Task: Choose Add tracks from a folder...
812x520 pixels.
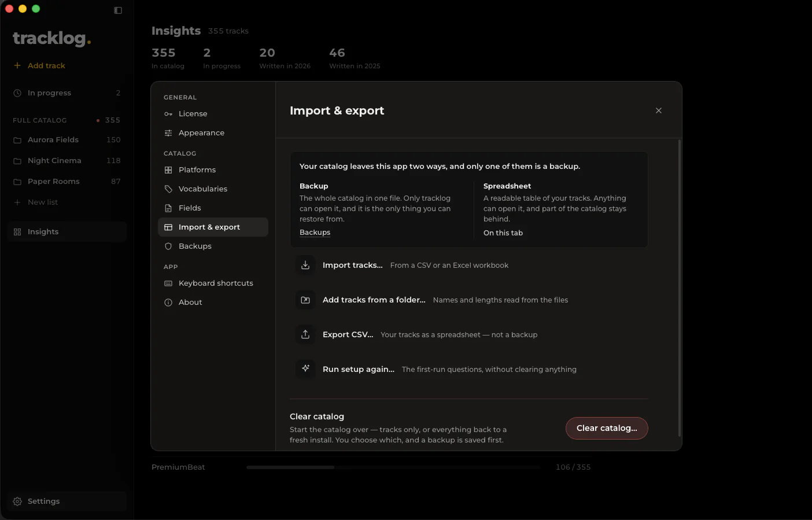Action: (x=469, y=300)
